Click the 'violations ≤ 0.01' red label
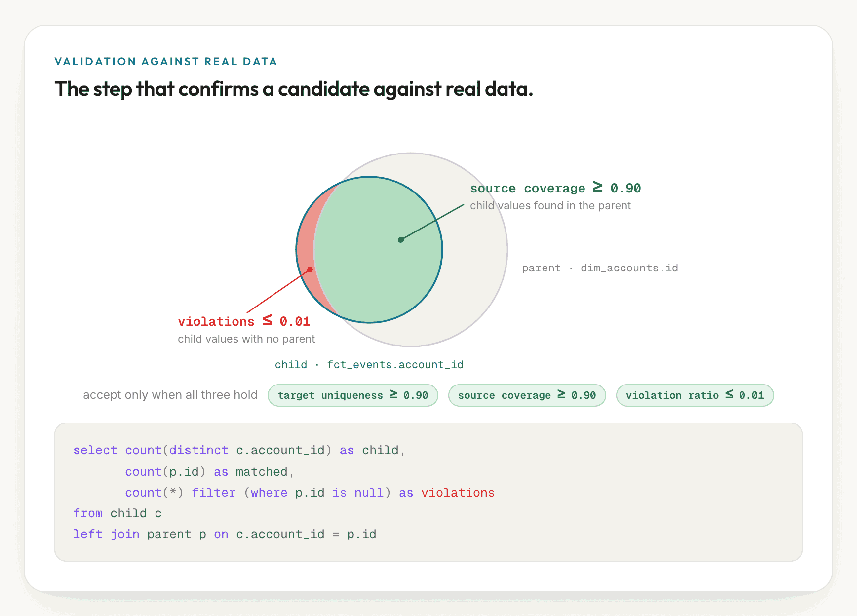Screen dimensions: 857x616 [244, 321]
